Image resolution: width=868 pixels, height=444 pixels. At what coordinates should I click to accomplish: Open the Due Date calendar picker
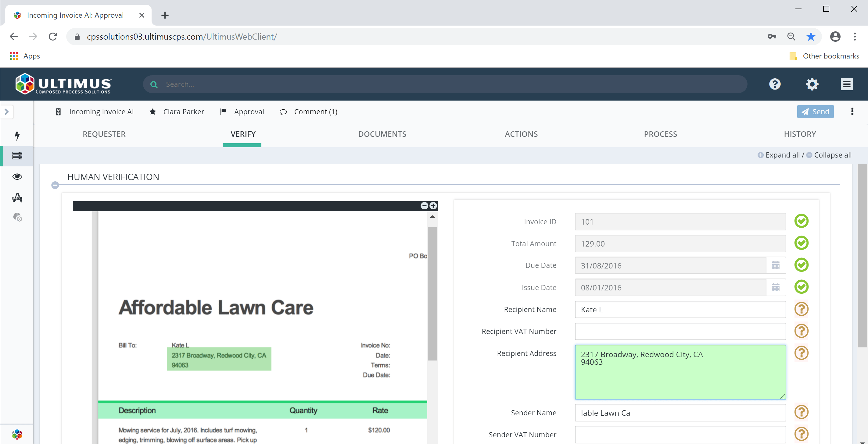click(x=776, y=265)
